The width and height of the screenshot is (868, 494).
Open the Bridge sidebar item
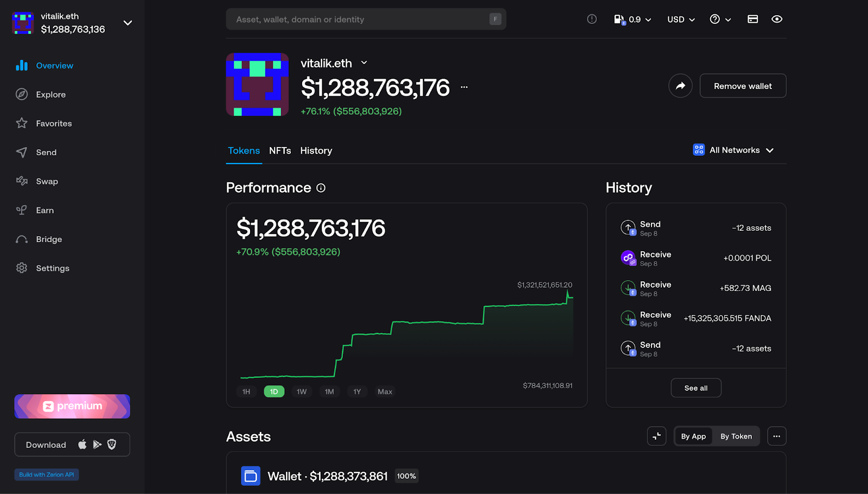click(x=39, y=239)
